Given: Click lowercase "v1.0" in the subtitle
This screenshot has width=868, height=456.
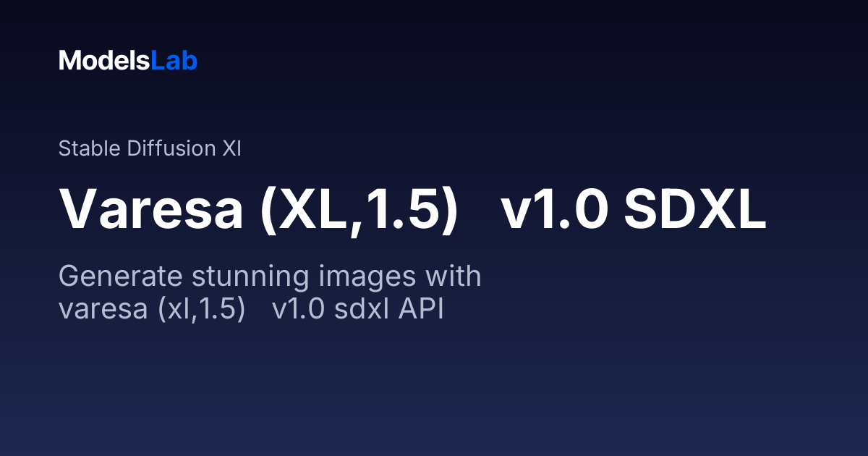Looking at the screenshot, I should [297, 309].
